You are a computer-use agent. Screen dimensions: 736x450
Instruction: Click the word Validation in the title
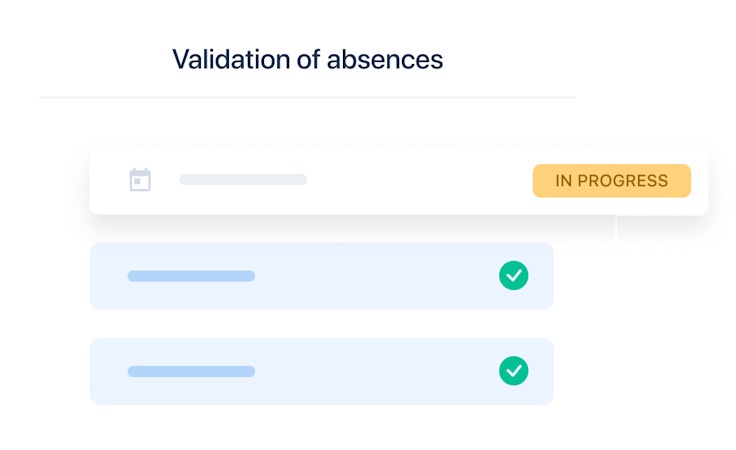click(x=231, y=60)
